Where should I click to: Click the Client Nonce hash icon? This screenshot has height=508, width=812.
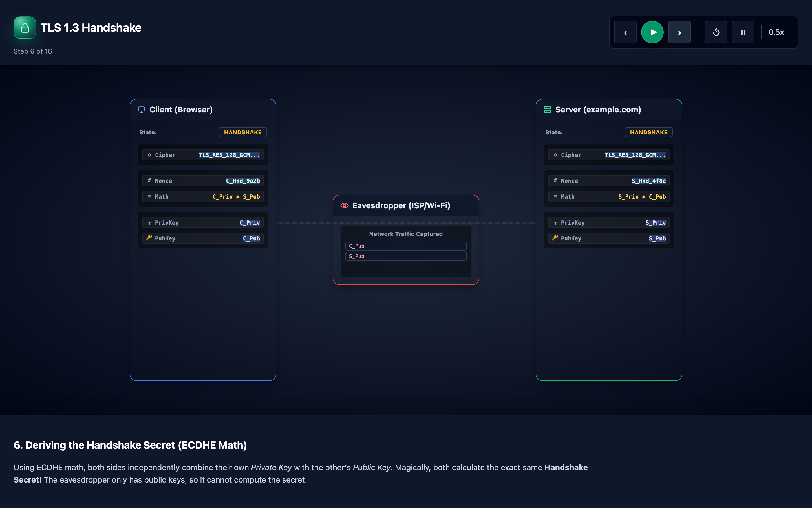[149, 180]
